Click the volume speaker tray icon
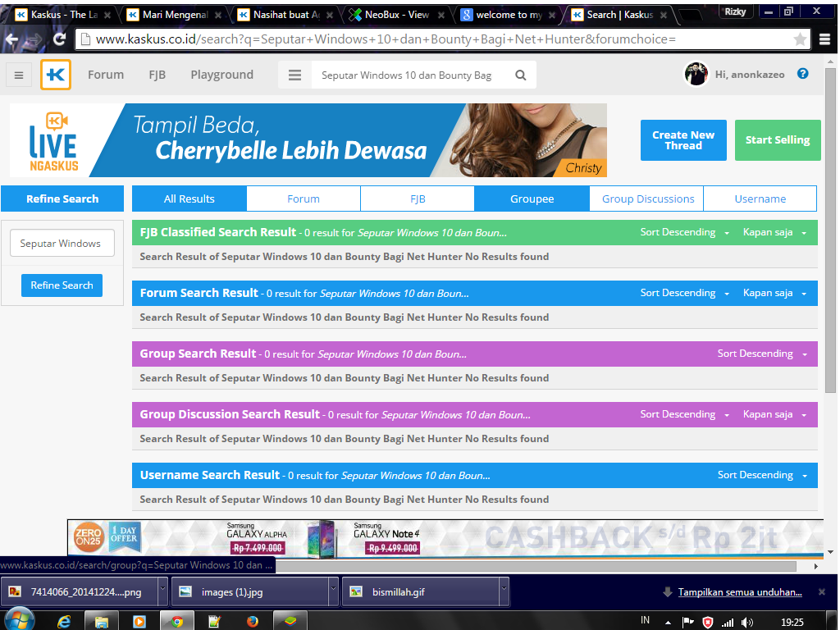 [x=746, y=623]
